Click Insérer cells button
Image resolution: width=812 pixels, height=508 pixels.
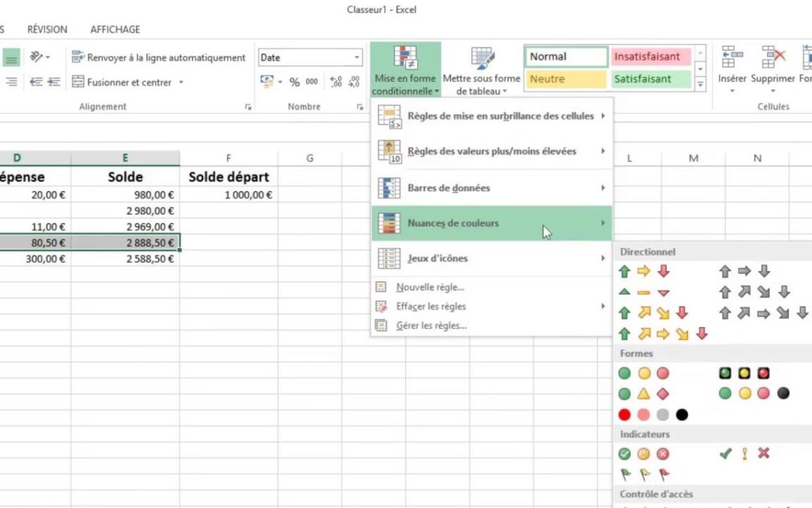(732, 69)
